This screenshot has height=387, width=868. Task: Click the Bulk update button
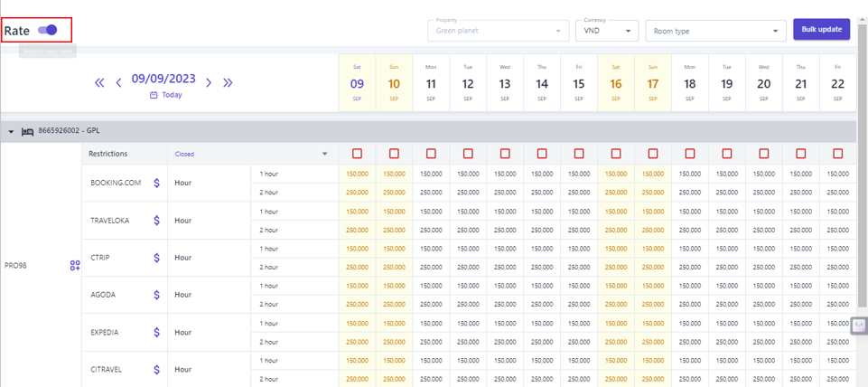click(x=821, y=30)
